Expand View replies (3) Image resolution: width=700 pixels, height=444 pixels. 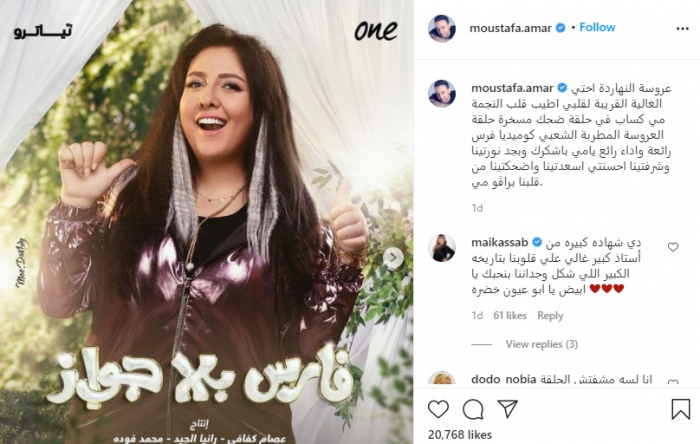click(542, 344)
